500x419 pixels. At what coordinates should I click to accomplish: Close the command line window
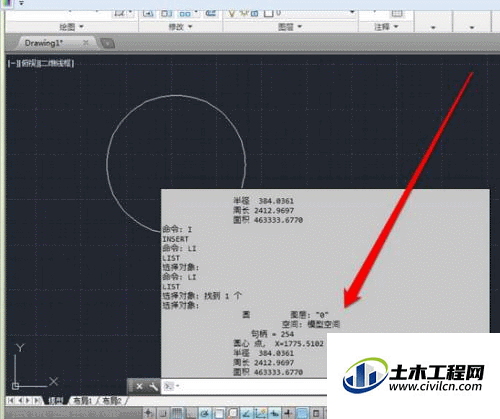(x=139, y=386)
